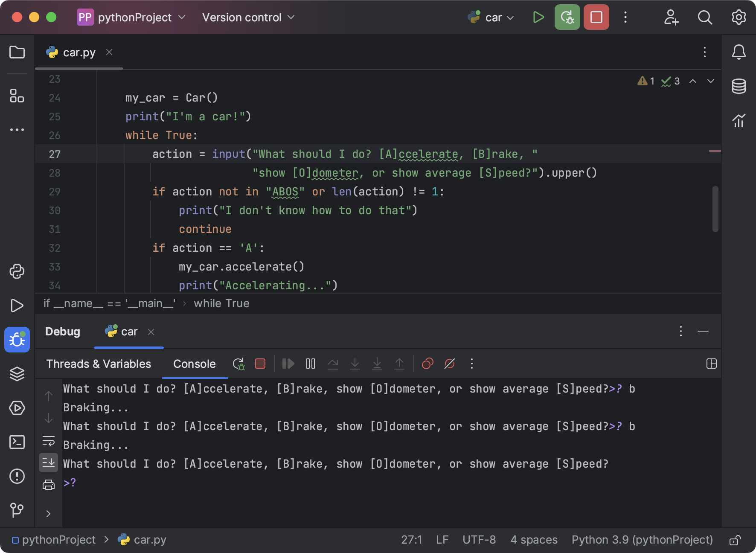Open the pythonProject name dropdown
The height and width of the screenshot is (553, 756).
(131, 17)
